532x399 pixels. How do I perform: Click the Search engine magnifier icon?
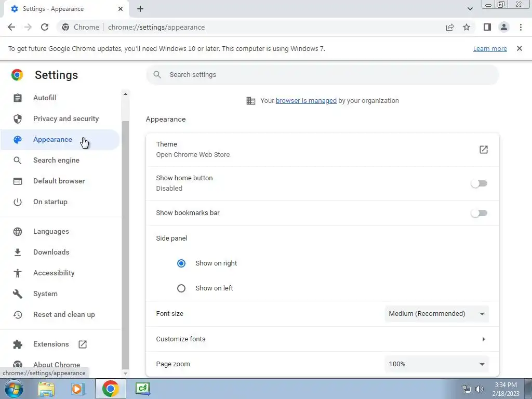pyautogui.click(x=17, y=160)
